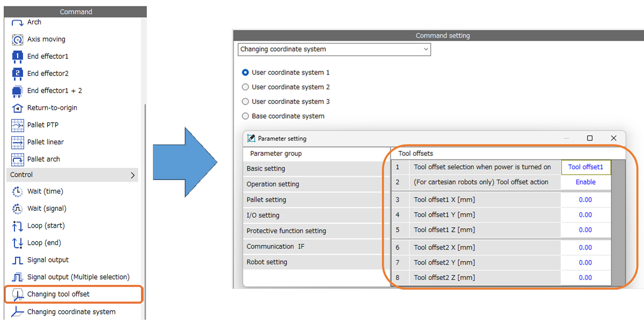Select User coordinate system 2 radio button
644x324 pixels.
(245, 87)
